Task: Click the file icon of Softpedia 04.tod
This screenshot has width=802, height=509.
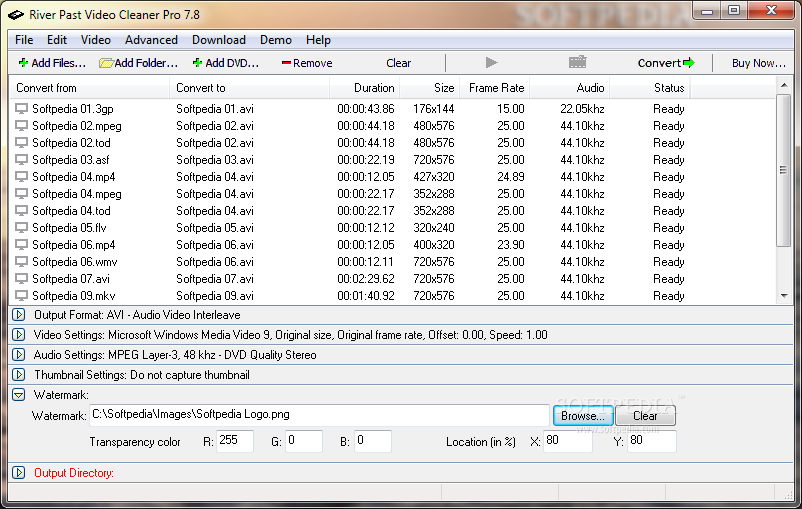Action: pos(21,211)
